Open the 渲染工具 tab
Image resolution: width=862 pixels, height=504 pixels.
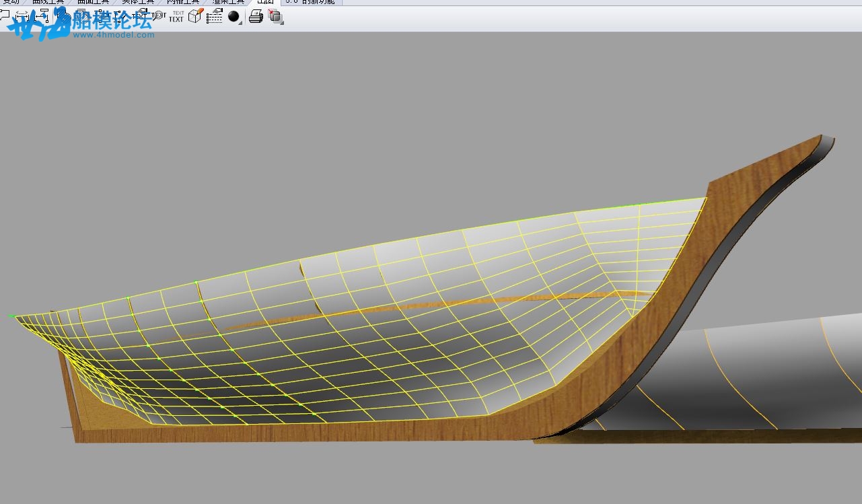click(x=228, y=2)
